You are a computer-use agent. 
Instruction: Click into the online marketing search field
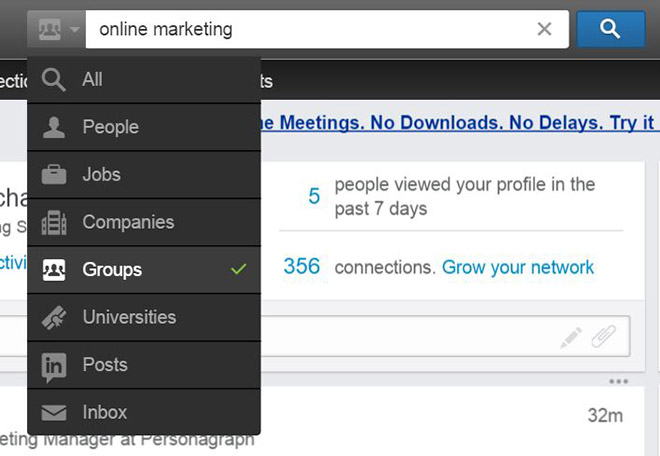(x=300, y=30)
